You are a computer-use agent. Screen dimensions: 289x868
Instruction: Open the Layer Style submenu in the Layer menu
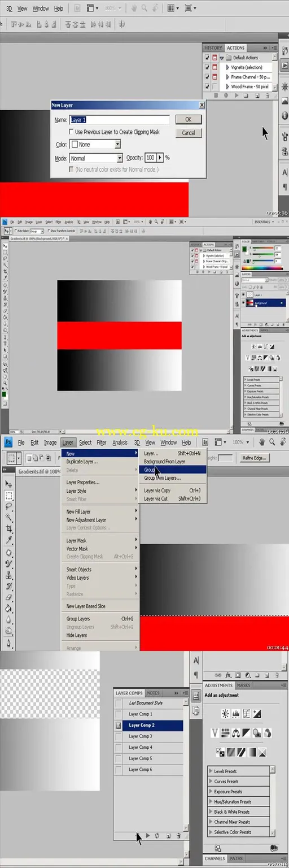point(100,491)
